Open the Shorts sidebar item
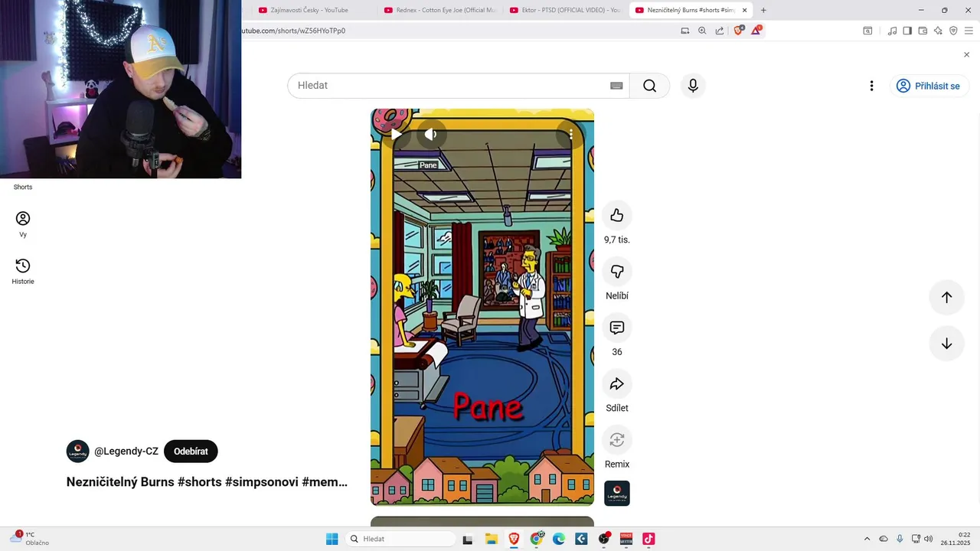The image size is (980, 551). 23,187
